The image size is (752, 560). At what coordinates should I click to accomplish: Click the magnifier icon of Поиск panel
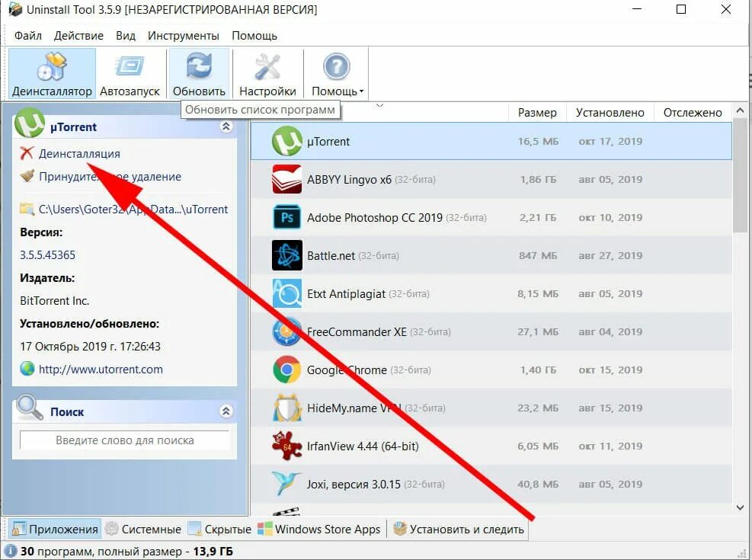click(x=29, y=407)
